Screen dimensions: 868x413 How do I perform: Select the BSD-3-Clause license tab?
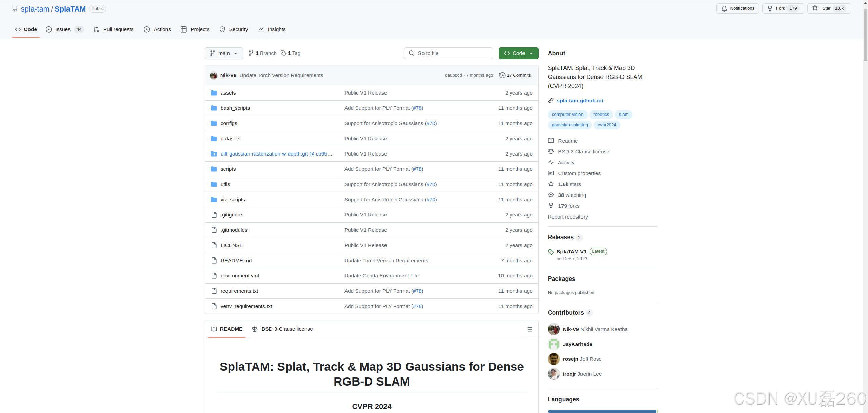click(282, 329)
